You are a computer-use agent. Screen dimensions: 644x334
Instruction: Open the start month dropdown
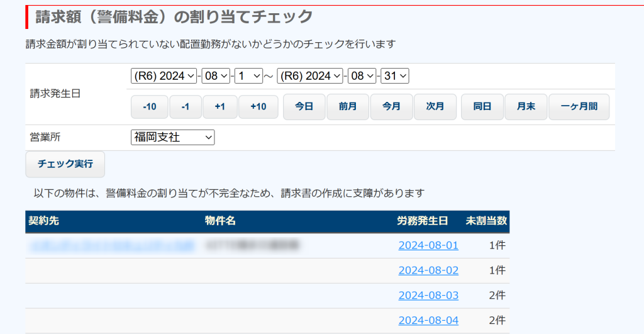[x=216, y=76]
